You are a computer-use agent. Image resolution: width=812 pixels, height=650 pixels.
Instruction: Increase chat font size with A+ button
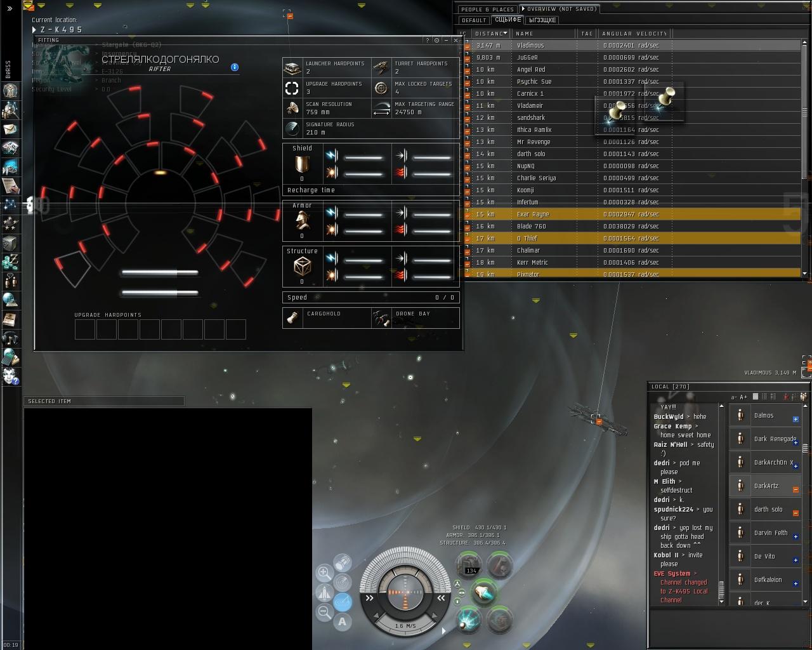coord(744,397)
